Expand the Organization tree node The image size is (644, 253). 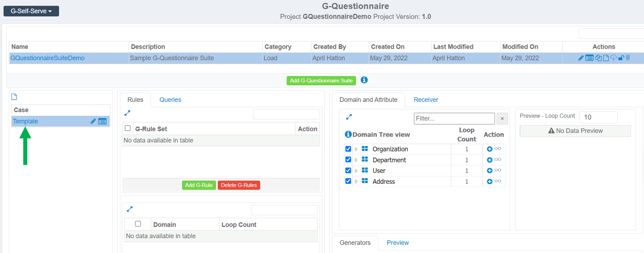(x=356, y=149)
